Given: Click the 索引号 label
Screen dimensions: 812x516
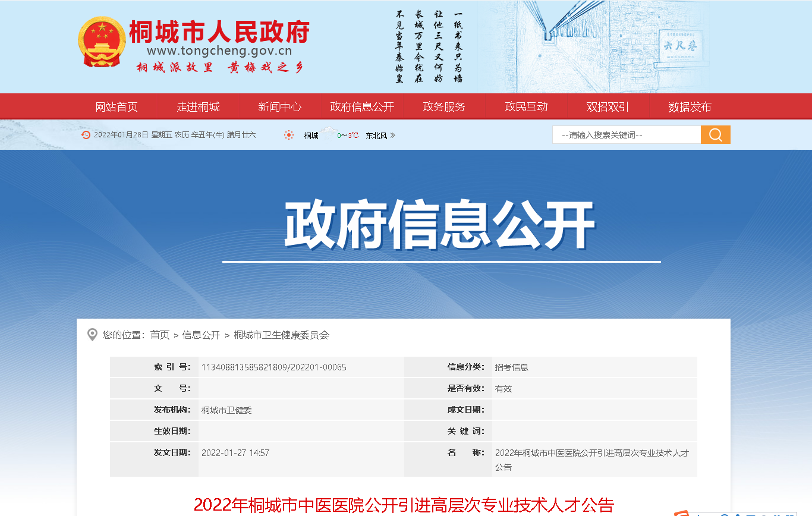Looking at the screenshot, I should click(x=172, y=367).
